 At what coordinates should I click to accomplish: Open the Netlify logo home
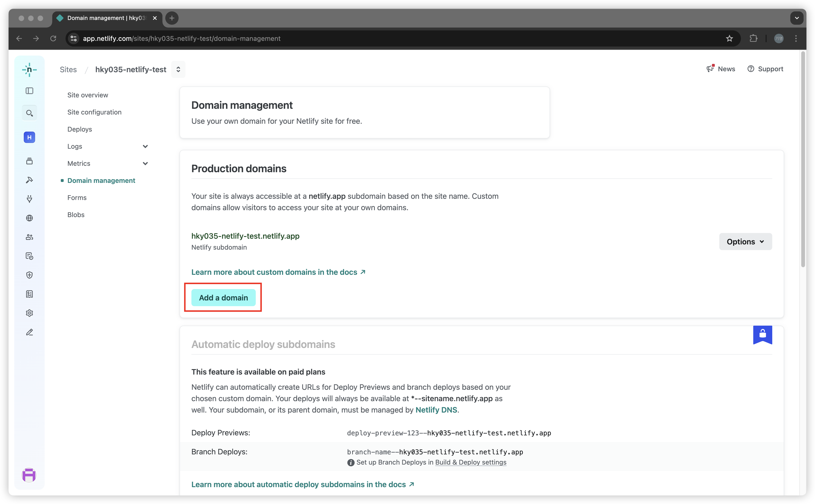click(x=29, y=70)
